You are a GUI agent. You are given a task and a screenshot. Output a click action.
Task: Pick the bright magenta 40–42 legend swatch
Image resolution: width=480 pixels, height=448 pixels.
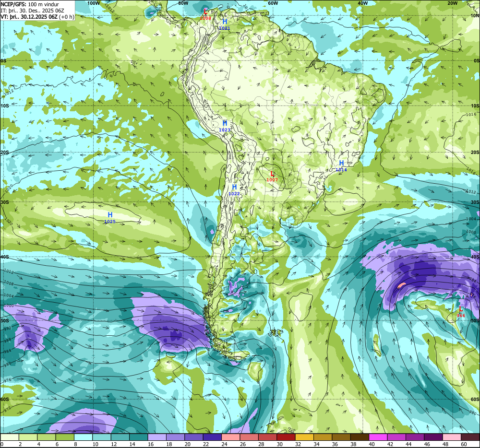click(x=378, y=437)
